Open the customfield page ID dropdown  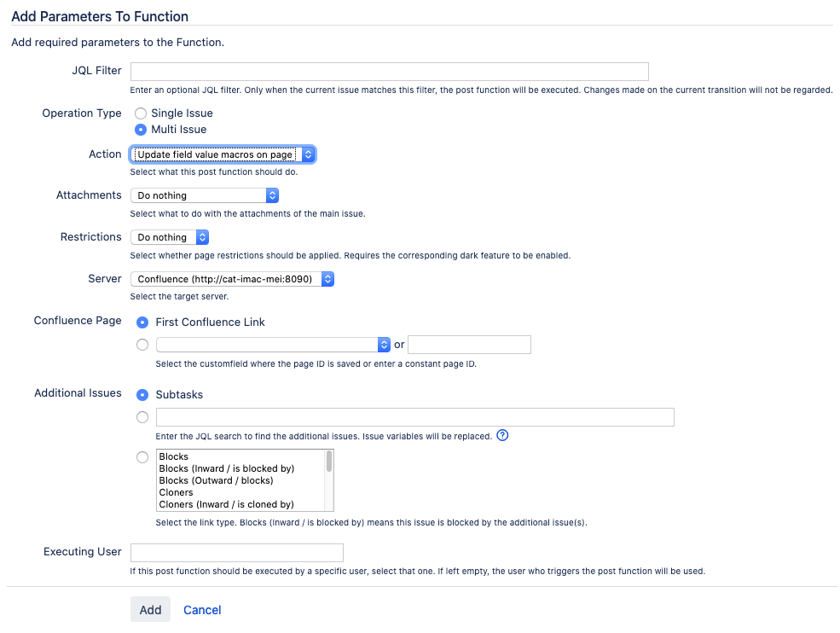click(272, 345)
